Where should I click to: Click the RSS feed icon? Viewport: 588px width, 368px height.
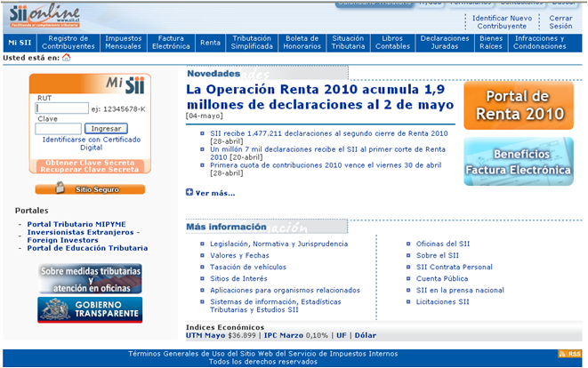[569, 354]
